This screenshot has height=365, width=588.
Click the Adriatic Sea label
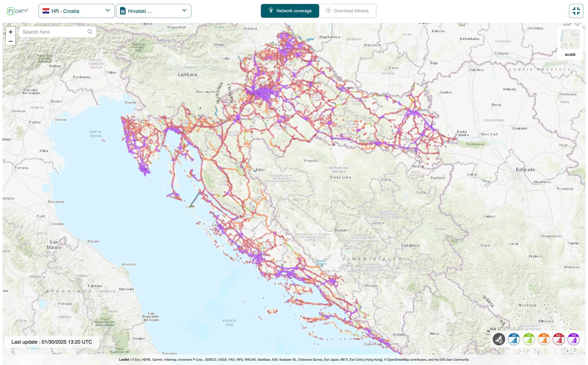click(229, 322)
